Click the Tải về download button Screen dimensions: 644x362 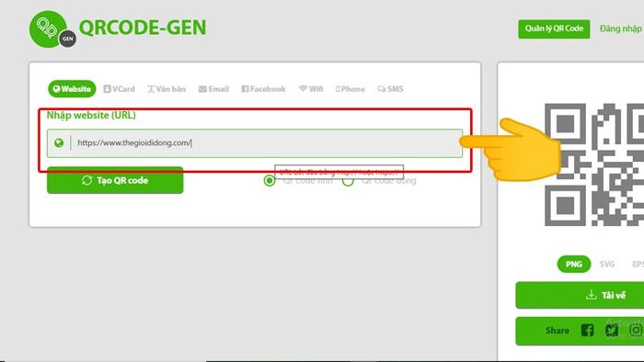point(580,295)
